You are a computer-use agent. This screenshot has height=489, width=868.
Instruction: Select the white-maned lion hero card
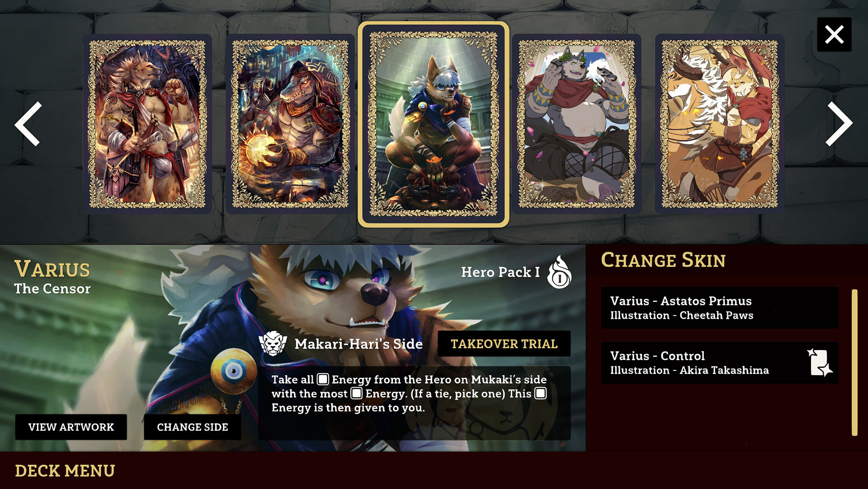pyautogui.click(x=720, y=123)
